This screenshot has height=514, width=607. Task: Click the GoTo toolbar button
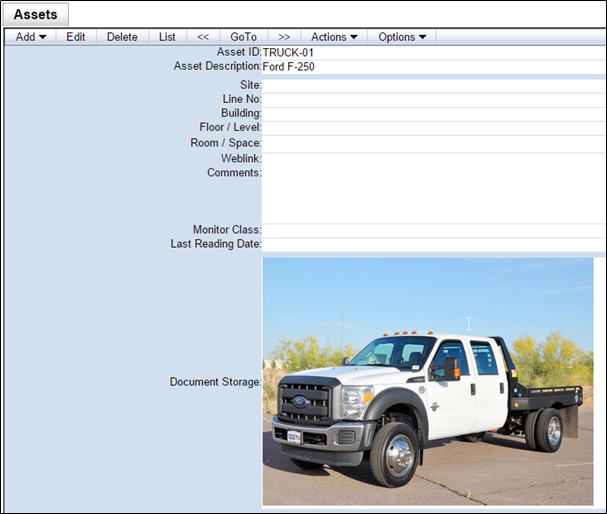pos(243,37)
